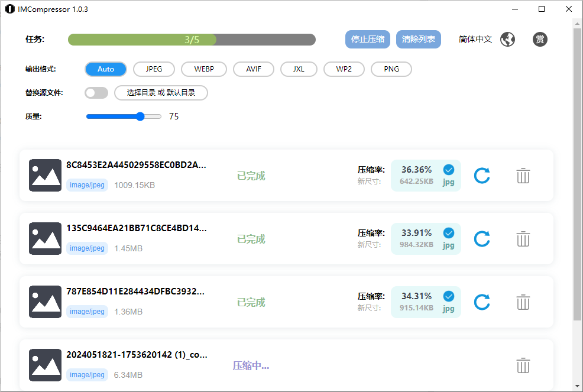583x392 pixels.
Task: Click 选择目录 或 默认目录 folder chooser
Action: pyautogui.click(x=161, y=93)
